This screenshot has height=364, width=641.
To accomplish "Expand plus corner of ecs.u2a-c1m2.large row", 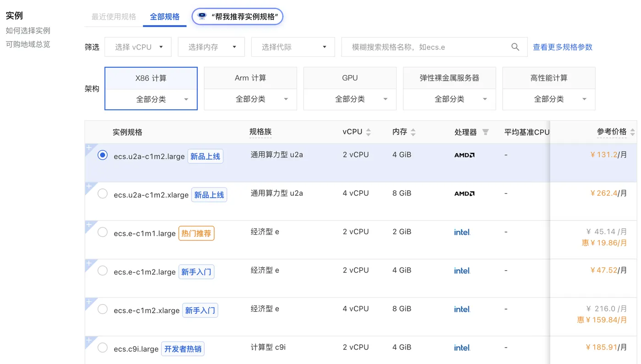I will [x=90, y=148].
